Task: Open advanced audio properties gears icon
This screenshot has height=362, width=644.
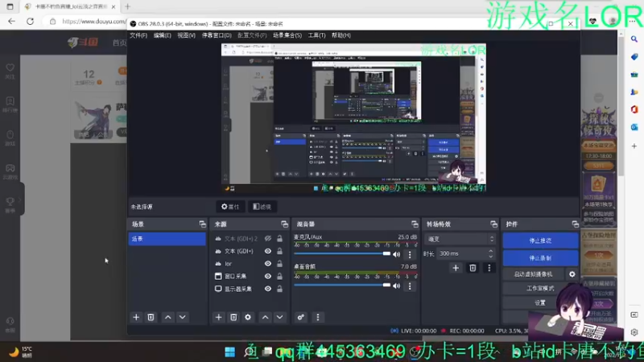Action: 300,317
